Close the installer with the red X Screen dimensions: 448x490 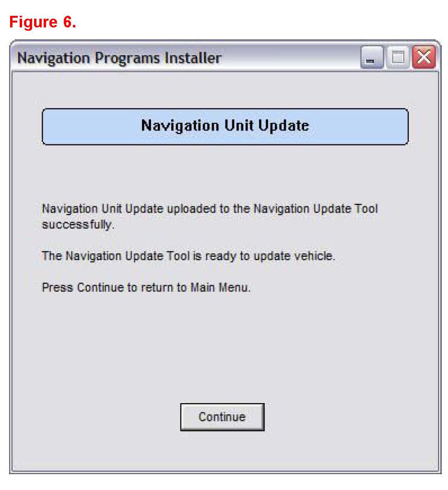point(424,57)
